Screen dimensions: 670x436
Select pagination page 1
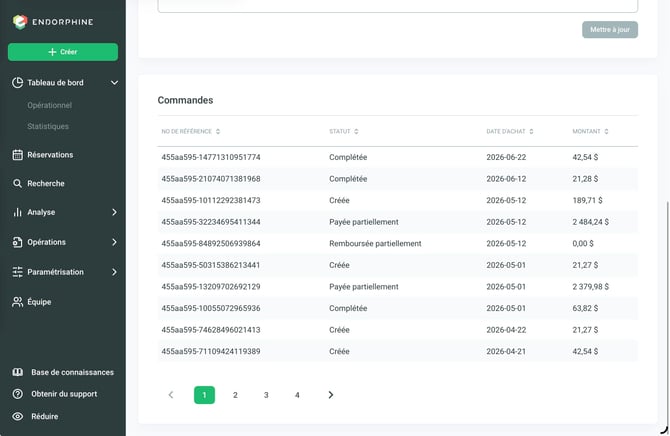pyautogui.click(x=204, y=395)
